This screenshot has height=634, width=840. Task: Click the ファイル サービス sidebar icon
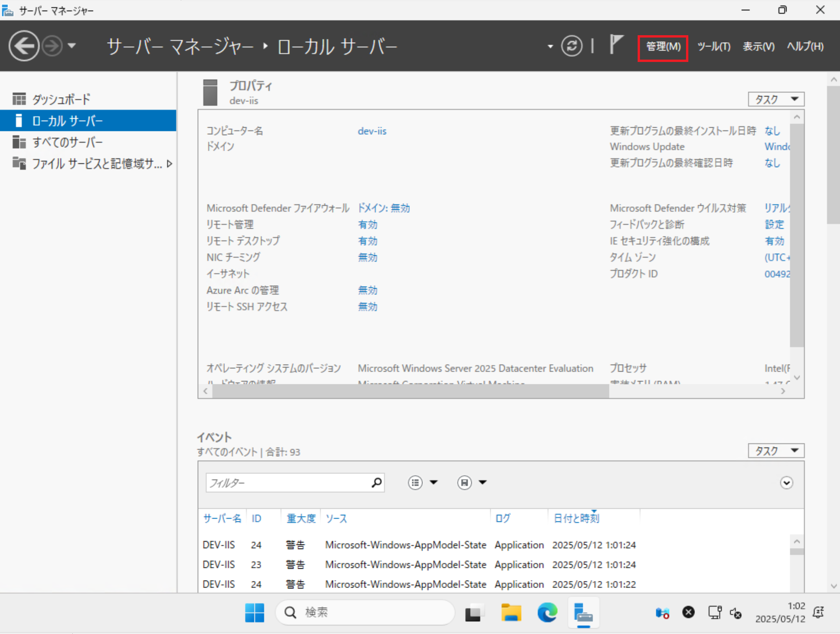[19, 163]
